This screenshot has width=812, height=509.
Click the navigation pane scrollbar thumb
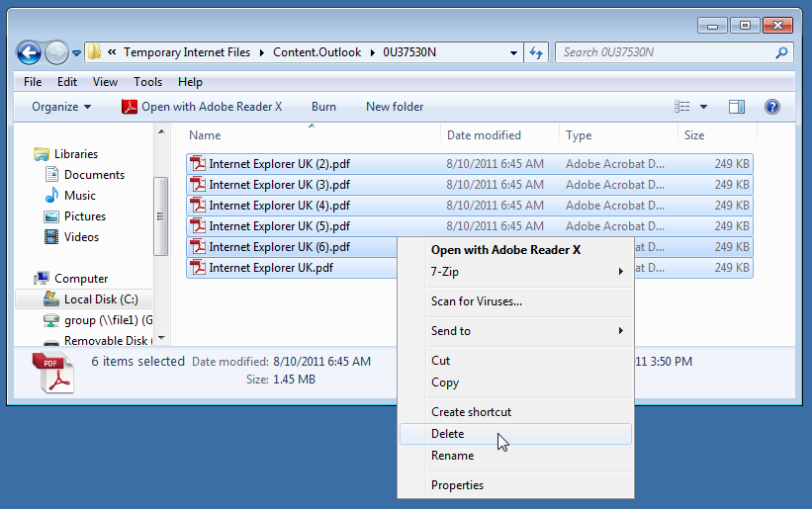coord(161,216)
